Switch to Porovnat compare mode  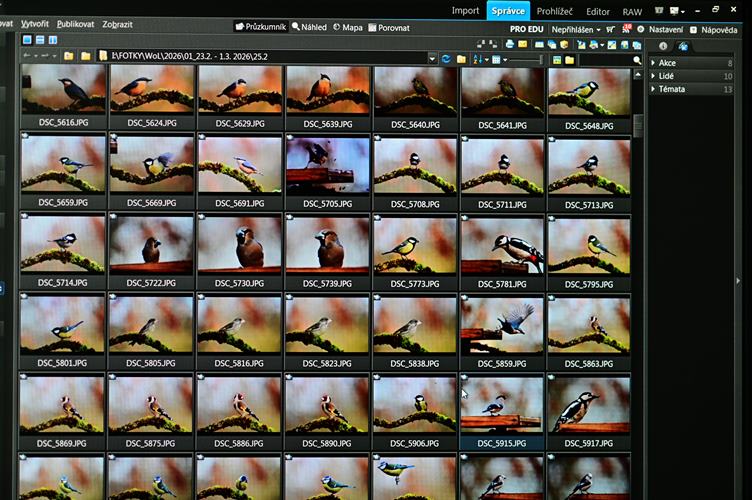388,28
